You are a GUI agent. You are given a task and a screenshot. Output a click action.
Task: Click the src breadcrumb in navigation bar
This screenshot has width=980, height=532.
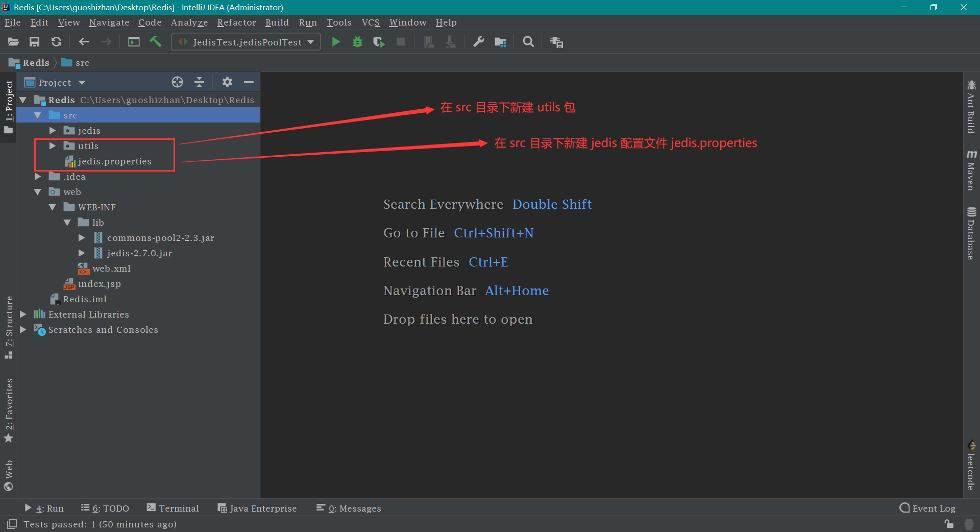[x=82, y=63]
